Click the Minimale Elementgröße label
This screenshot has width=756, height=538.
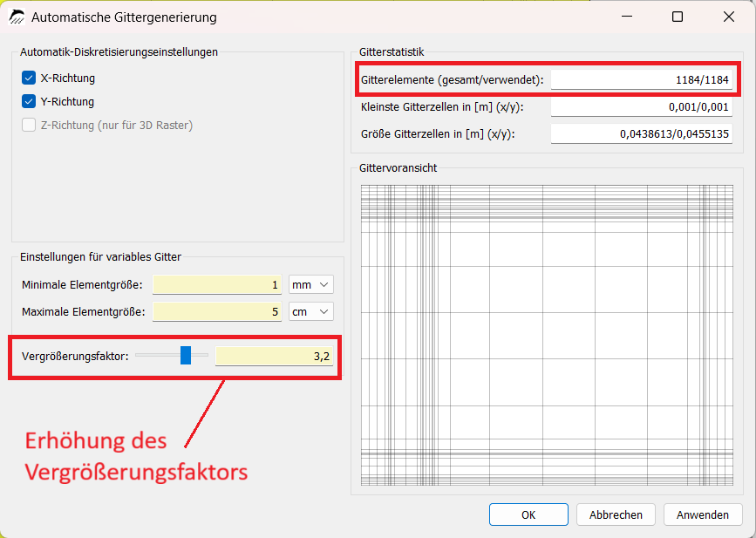tap(82, 285)
